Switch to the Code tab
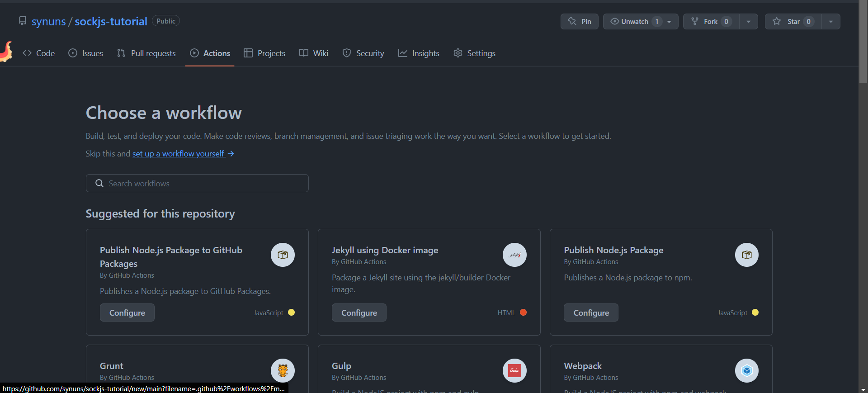 pyautogui.click(x=38, y=53)
